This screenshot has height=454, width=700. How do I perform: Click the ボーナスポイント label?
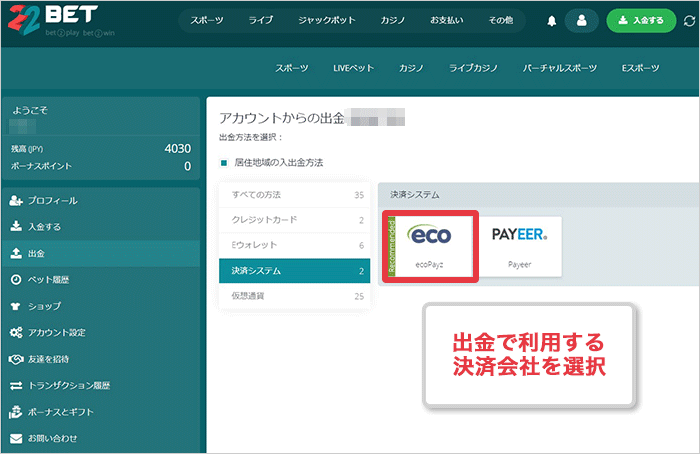[x=41, y=166]
